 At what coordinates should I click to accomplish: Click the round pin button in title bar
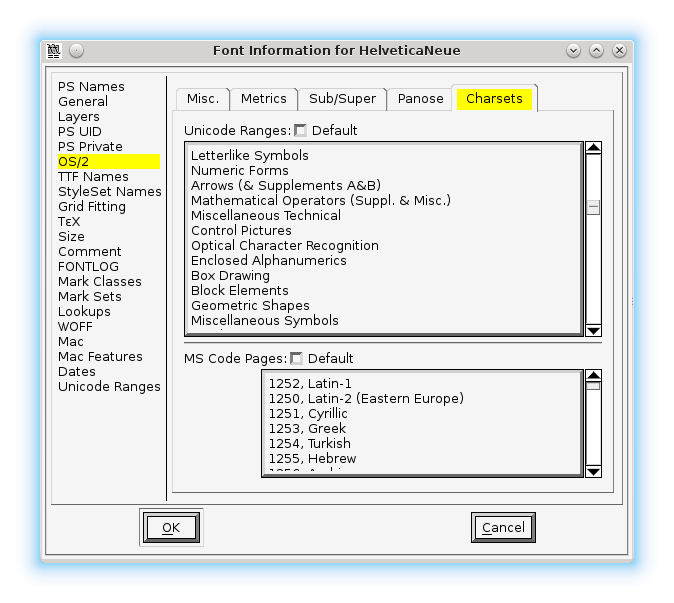click(x=77, y=51)
